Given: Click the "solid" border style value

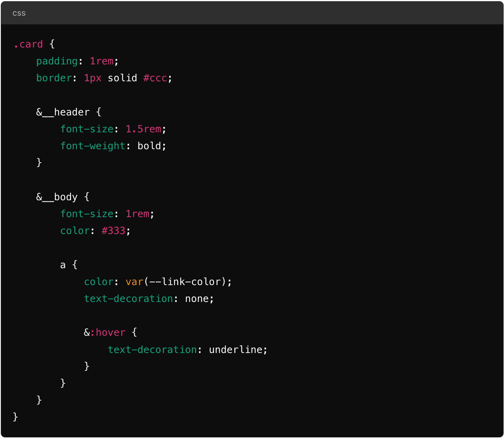Looking at the screenshot, I should 122,78.
